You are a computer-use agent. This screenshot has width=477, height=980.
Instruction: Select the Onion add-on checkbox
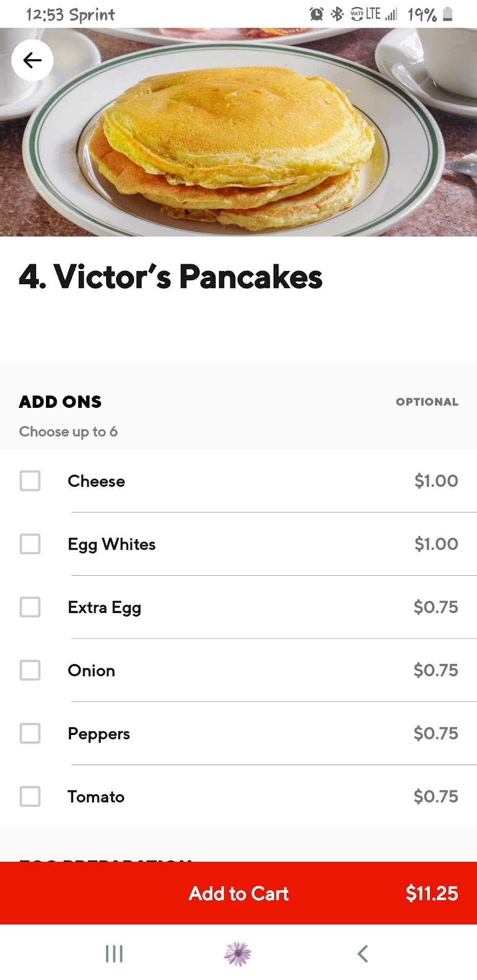[30, 670]
